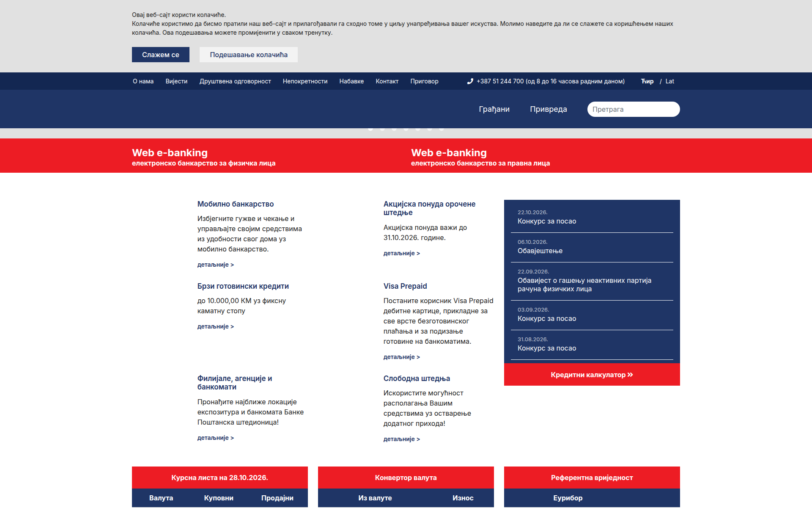Open Web e-banking за правна лица
Viewport: 812px width, 508px height.
point(480,157)
